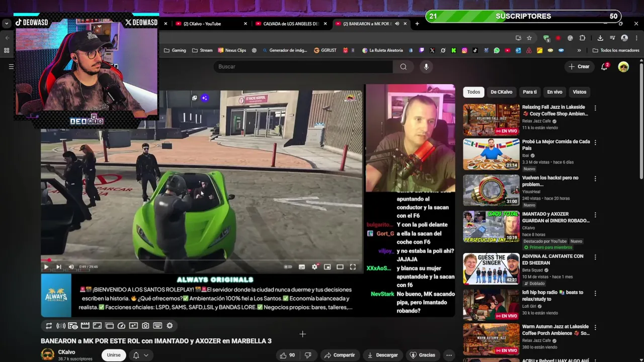Open options for lofi hip hop radio

point(595,294)
